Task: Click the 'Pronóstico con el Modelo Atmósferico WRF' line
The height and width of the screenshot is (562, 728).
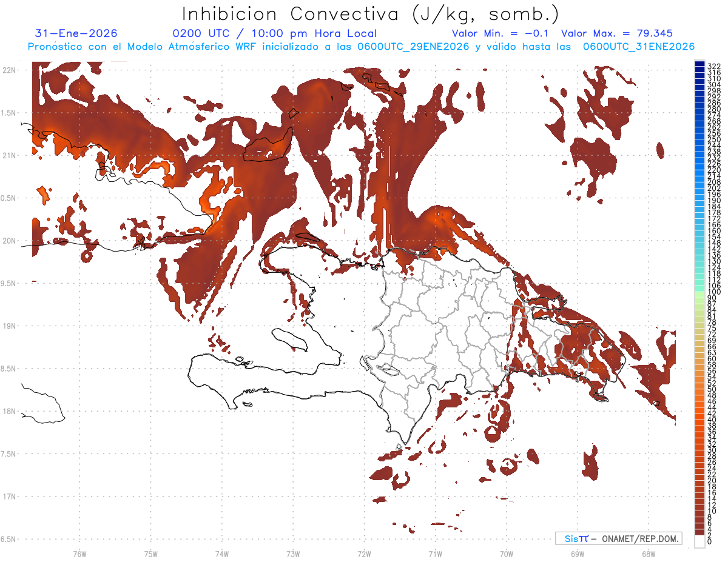Action: click(x=361, y=47)
